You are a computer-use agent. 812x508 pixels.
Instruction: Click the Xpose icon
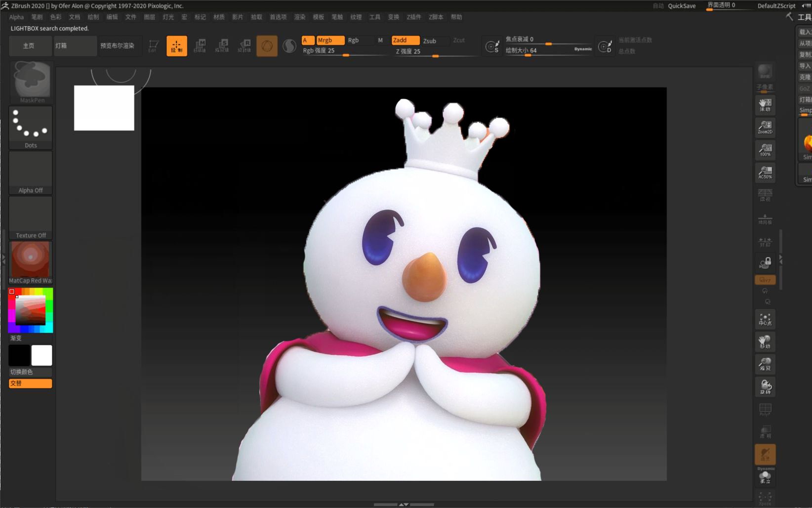[765, 498]
